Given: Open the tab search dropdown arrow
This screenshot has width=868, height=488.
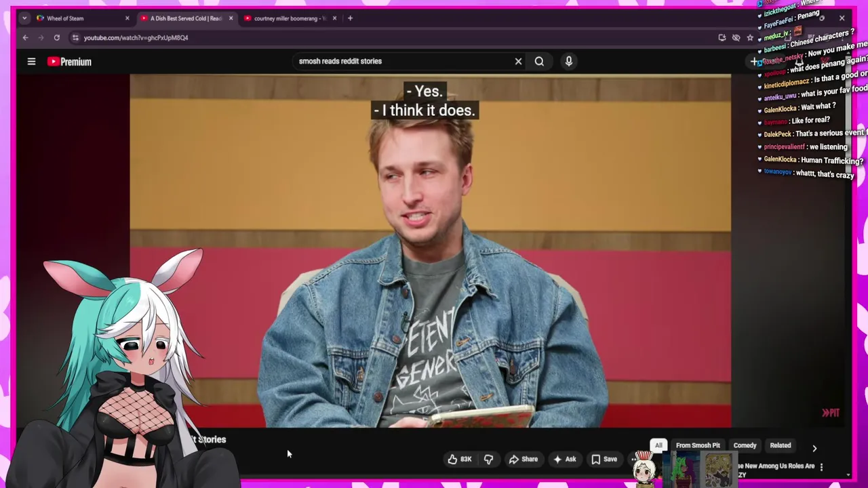Looking at the screenshot, I should (24, 18).
